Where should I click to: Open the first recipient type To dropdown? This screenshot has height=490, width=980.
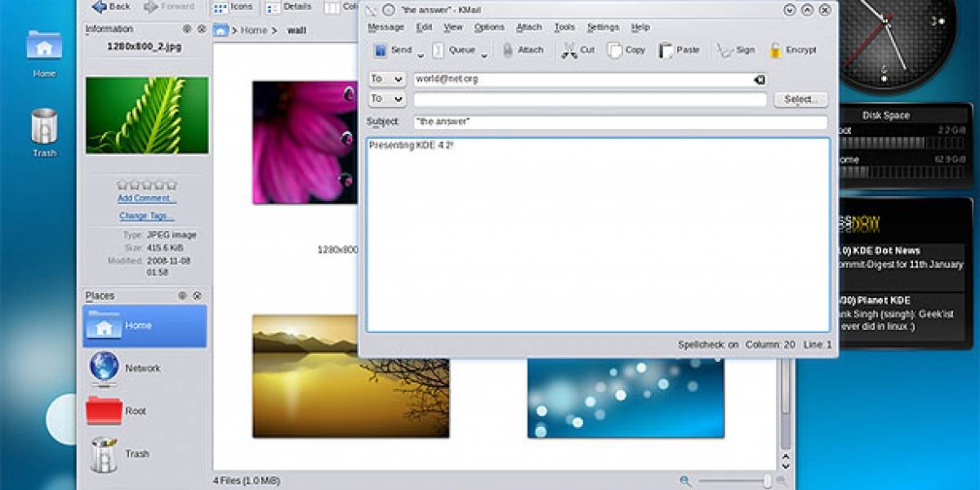387,79
